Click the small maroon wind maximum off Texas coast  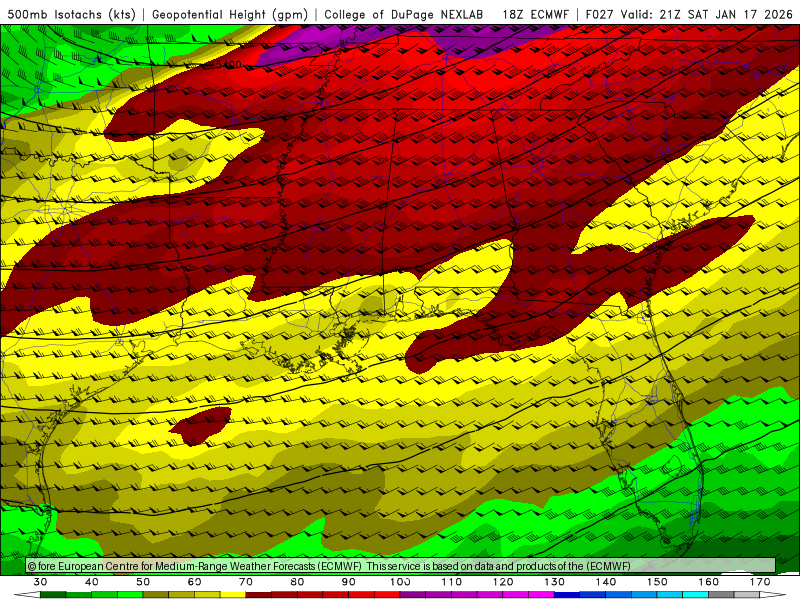click(201, 425)
